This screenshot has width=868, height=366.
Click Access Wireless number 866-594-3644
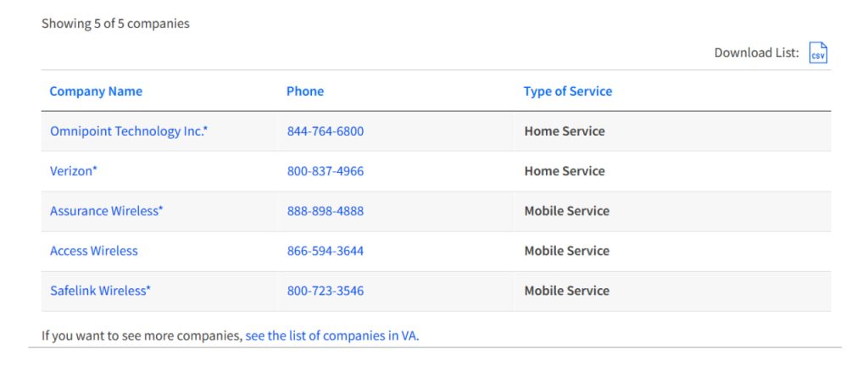[x=325, y=251]
